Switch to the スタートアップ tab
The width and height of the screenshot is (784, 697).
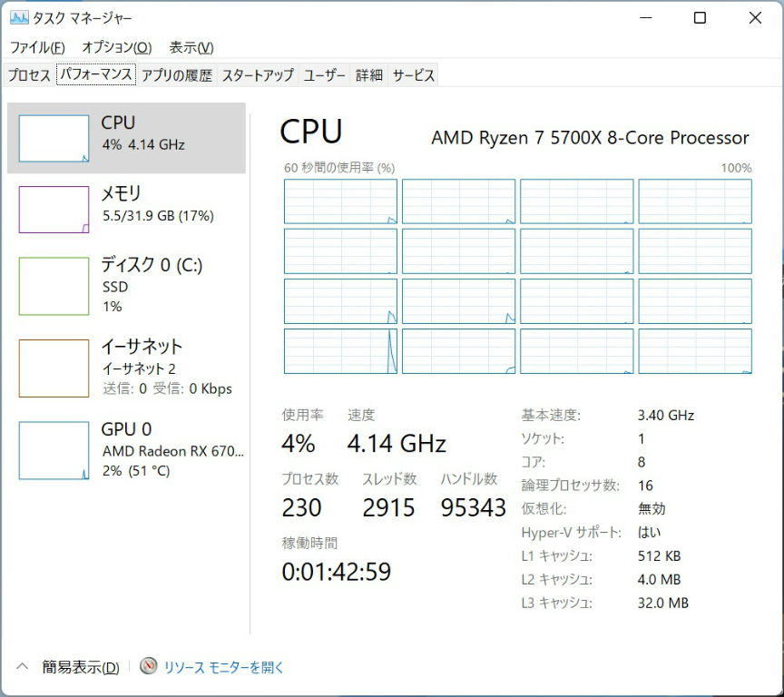click(258, 75)
